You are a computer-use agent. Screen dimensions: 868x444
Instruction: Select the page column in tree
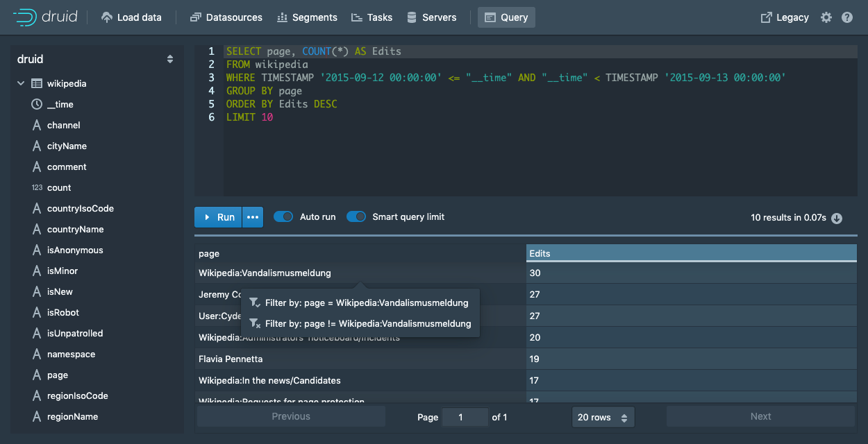click(58, 375)
